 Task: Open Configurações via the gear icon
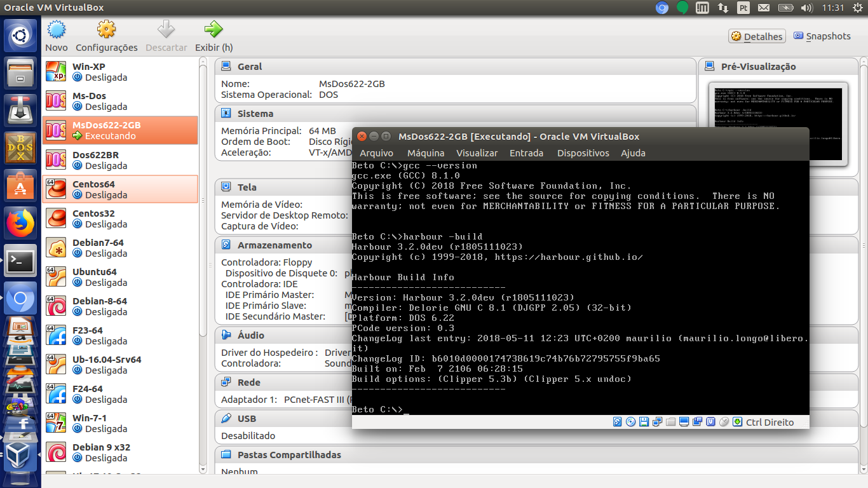[106, 30]
